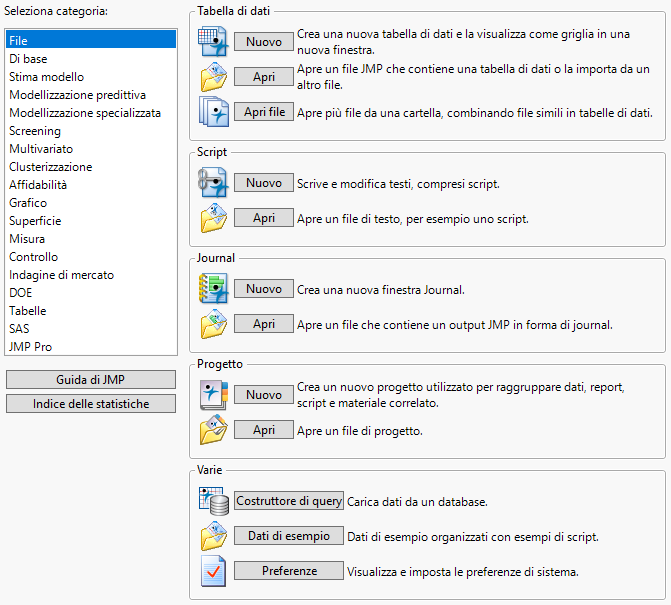Launch Costruttore di query
The image size is (671, 605).
point(289,501)
